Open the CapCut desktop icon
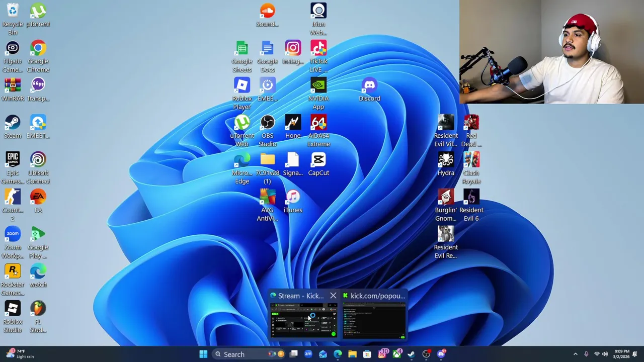 click(x=318, y=164)
